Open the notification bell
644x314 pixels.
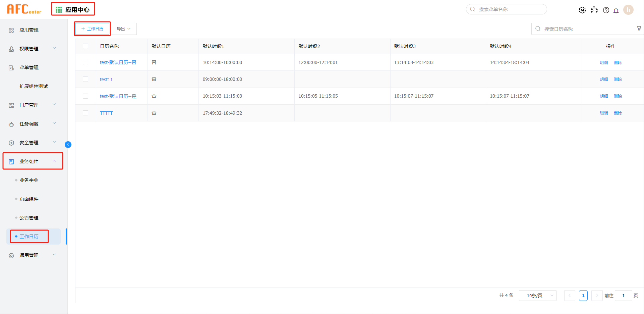(x=616, y=10)
